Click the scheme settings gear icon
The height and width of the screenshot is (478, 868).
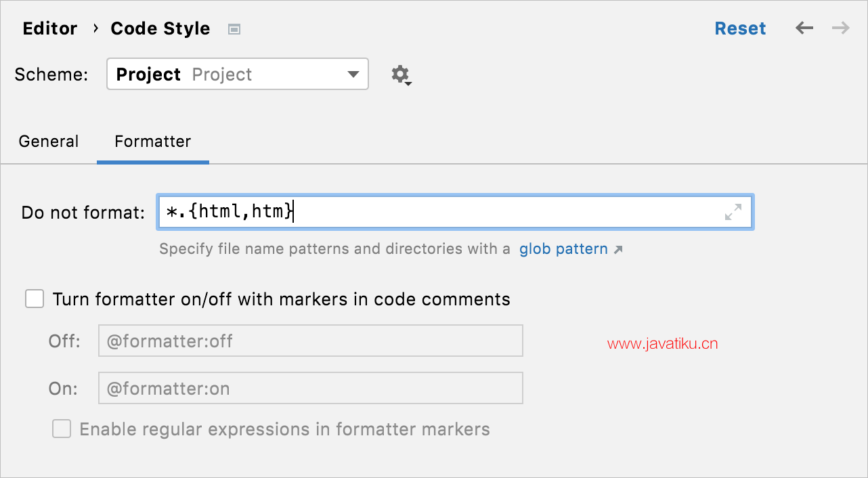click(x=402, y=74)
